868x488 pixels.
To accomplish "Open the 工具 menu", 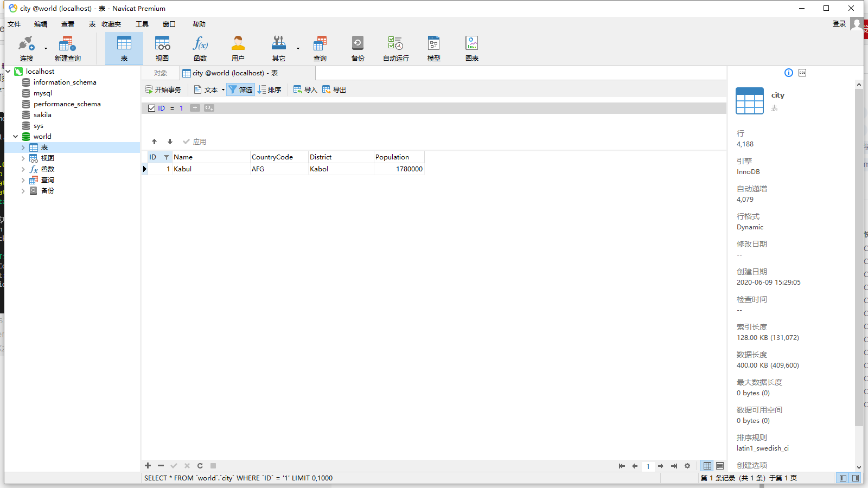I will click(x=142, y=24).
